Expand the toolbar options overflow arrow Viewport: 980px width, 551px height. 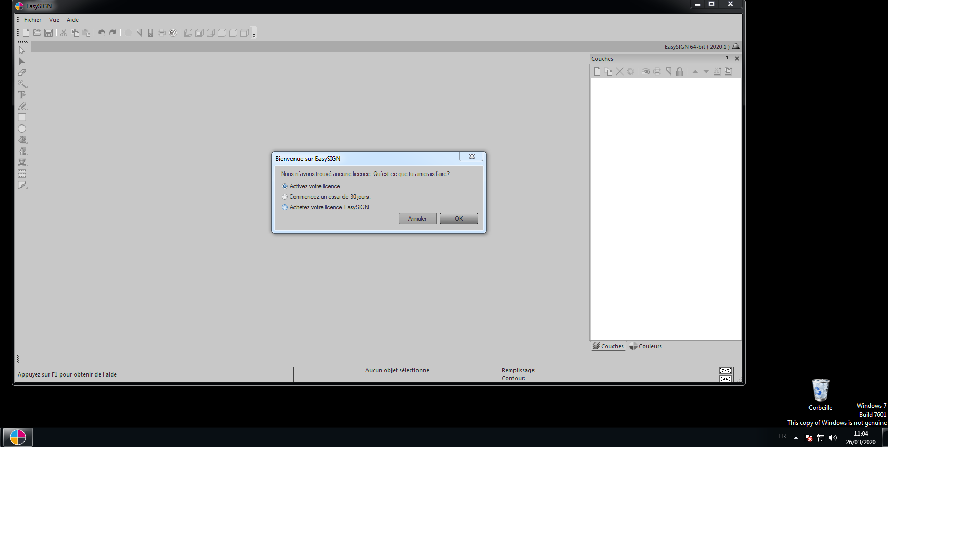coord(254,34)
